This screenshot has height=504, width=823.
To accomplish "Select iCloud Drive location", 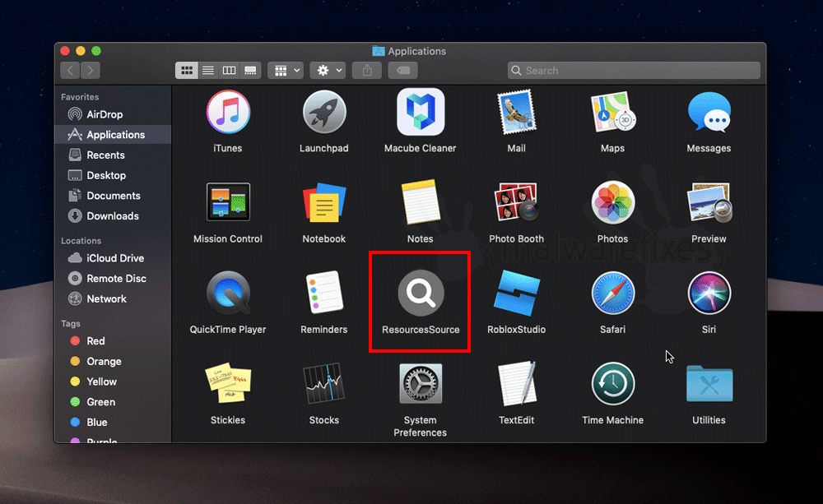I will [x=113, y=258].
